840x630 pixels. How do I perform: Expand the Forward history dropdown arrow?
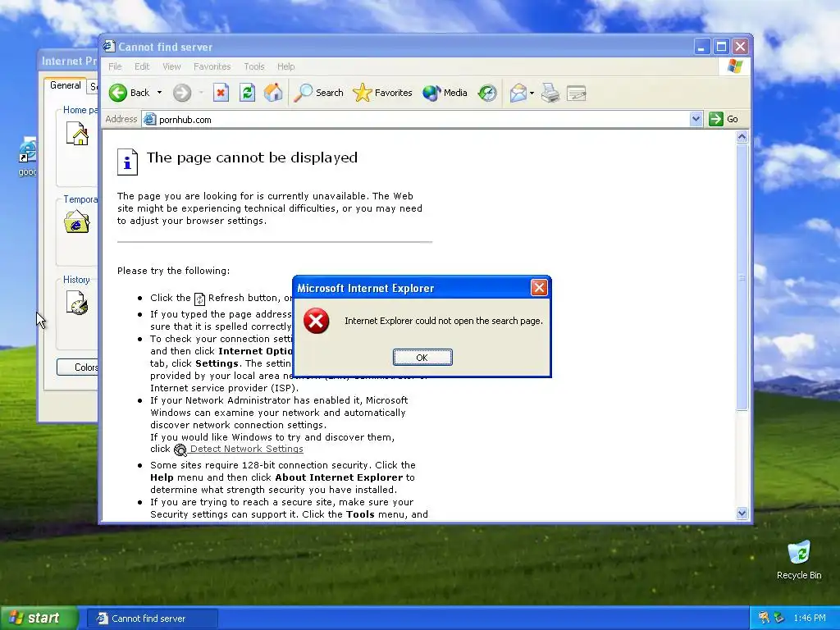[202, 93]
